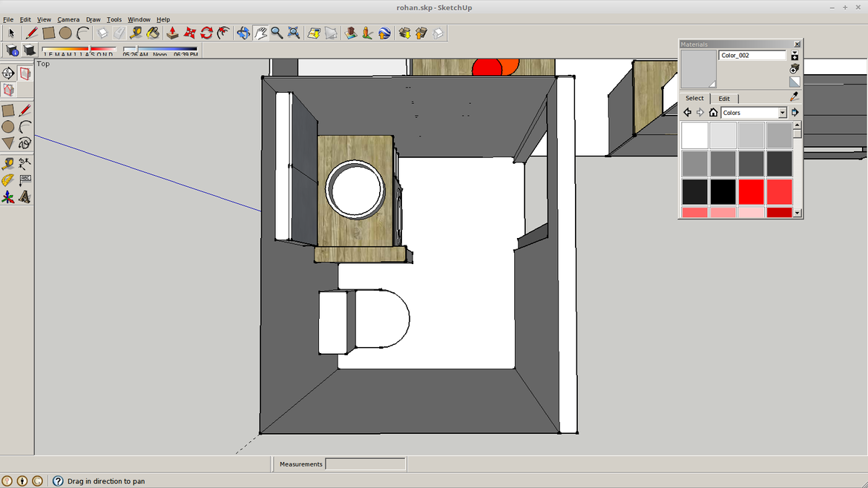Select the Tape Measure tool in top toolbar
Viewport: 868px width, 488px height.
[x=136, y=33]
